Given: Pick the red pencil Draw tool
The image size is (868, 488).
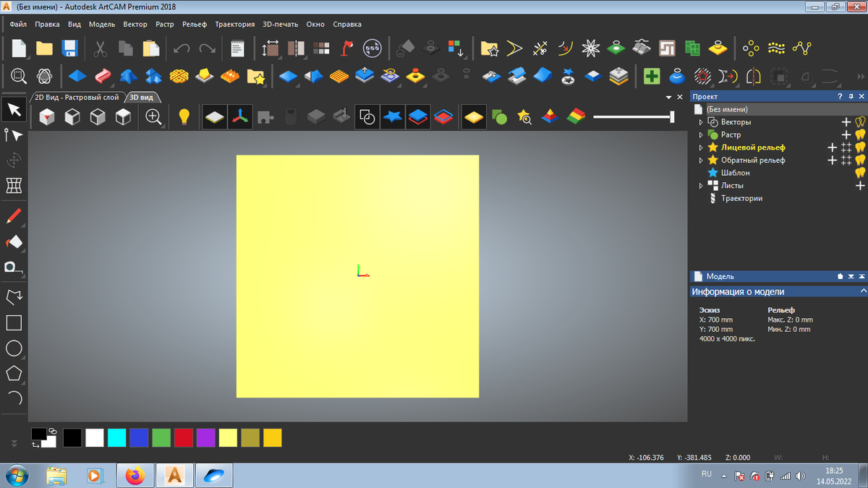Looking at the screenshot, I should 14,215.
